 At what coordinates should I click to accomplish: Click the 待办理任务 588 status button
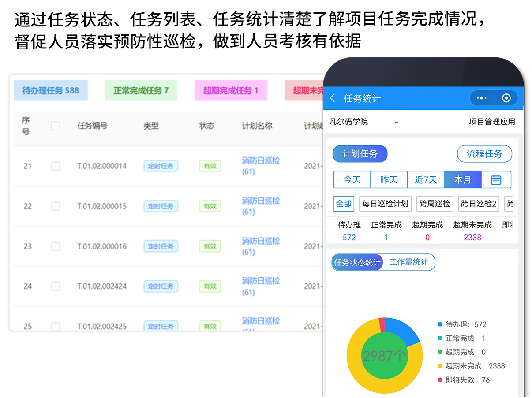pos(51,90)
